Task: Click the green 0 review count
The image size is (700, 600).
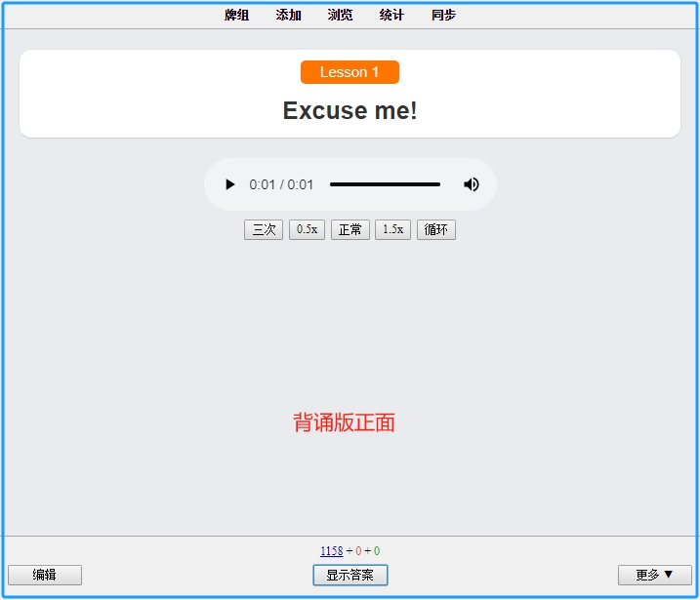Action: point(377,551)
